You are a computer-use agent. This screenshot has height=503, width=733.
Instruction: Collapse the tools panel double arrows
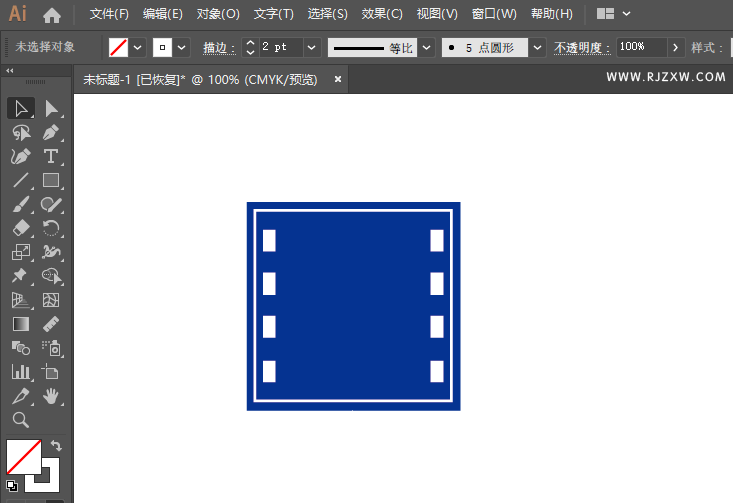coord(10,71)
